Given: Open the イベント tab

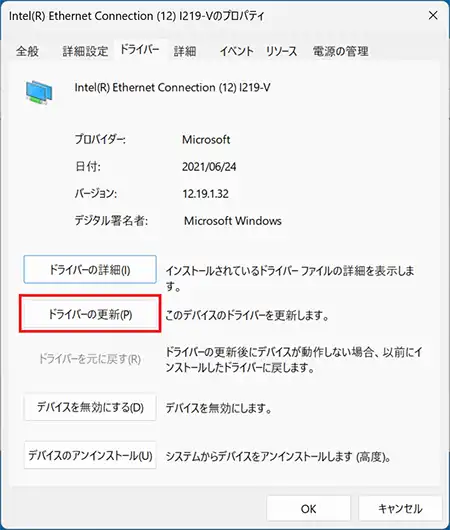Looking at the screenshot, I should pos(236,51).
